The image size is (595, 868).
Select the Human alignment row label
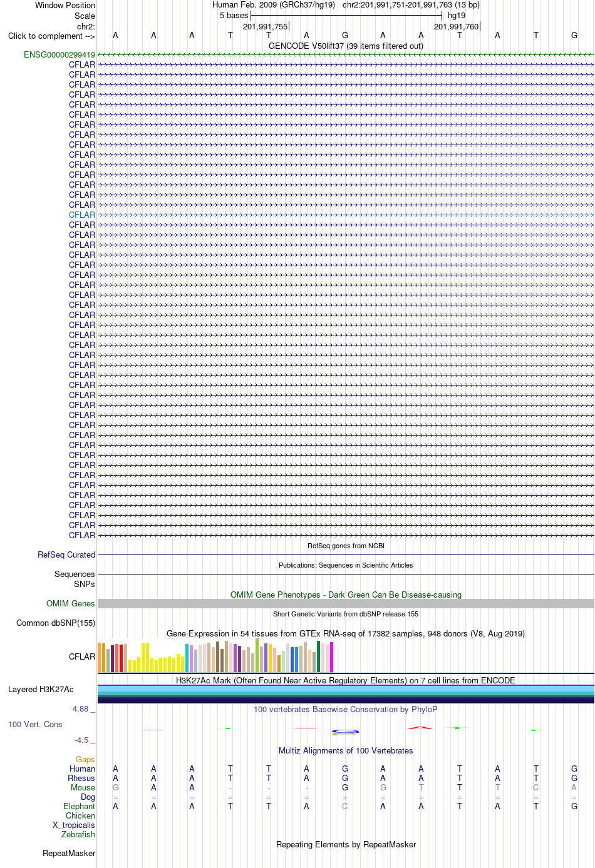tap(82, 768)
